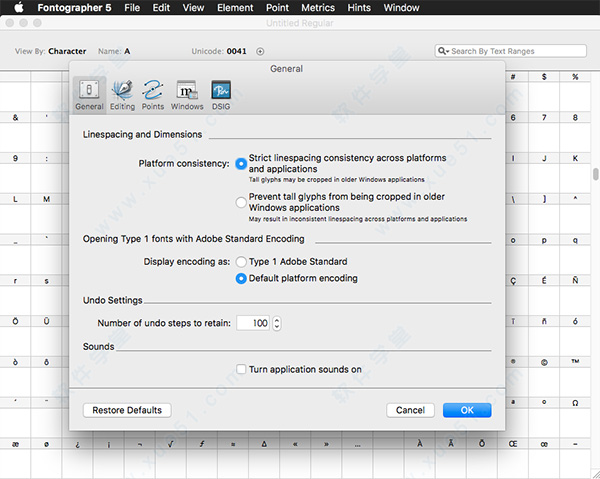Open the View menu

(x=193, y=8)
